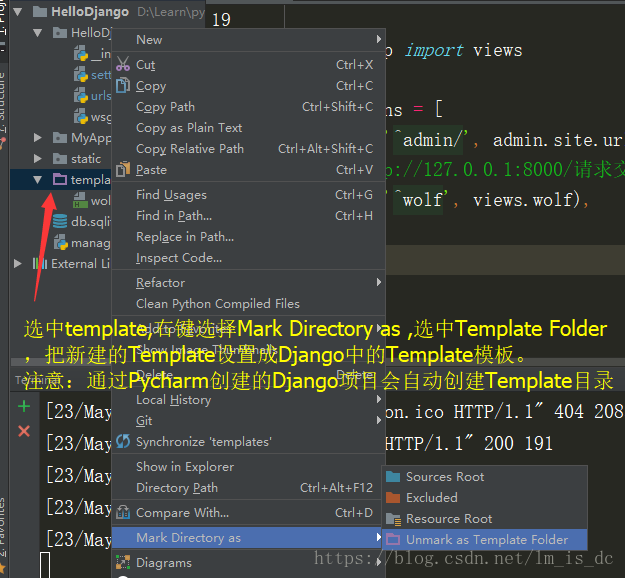The width and height of the screenshot is (625, 578).
Task: Select Replace in Path...
Action: click(x=248, y=237)
